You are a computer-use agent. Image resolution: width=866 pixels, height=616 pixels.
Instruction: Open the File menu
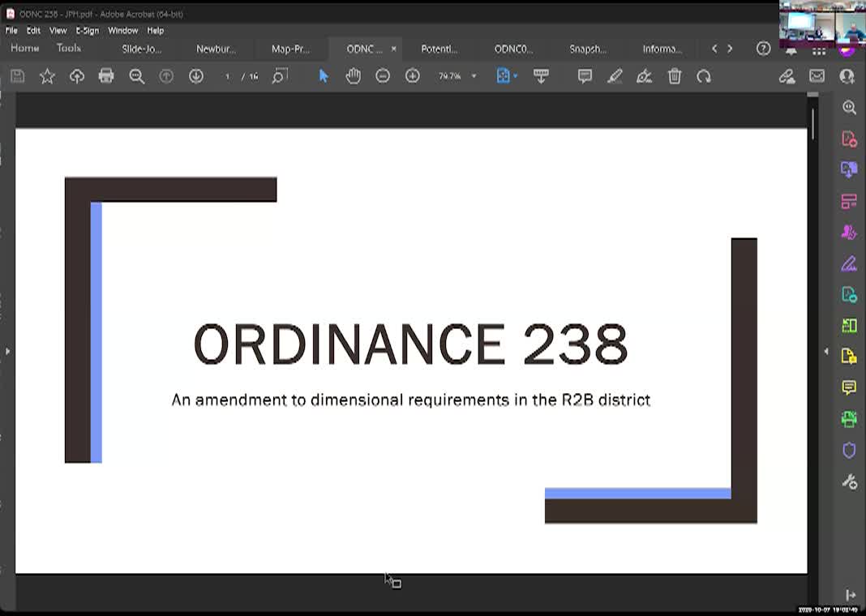[x=11, y=30]
